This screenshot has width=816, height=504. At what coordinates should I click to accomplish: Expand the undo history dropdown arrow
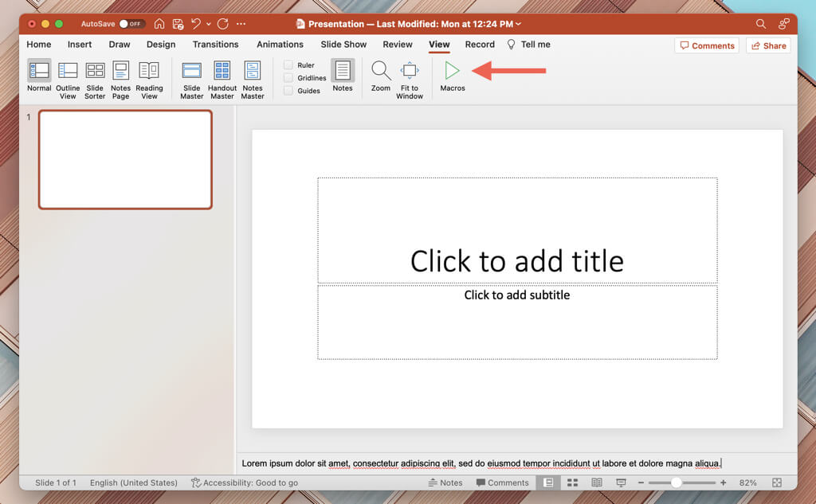coord(208,25)
